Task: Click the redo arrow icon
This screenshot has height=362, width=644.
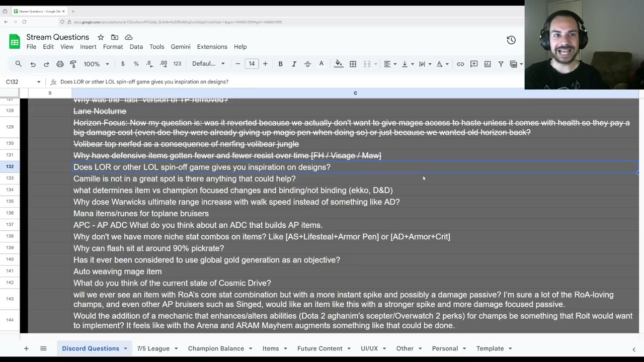Action: [x=46, y=64]
